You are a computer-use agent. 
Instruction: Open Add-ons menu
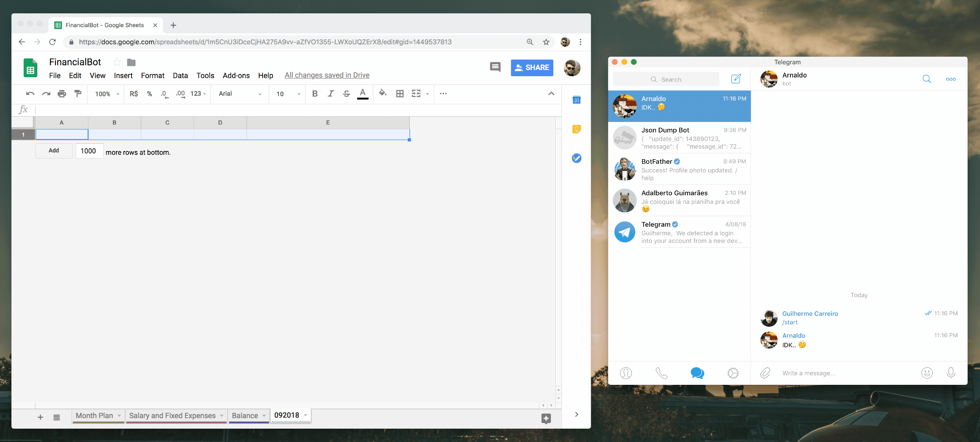[x=236, y=75]
